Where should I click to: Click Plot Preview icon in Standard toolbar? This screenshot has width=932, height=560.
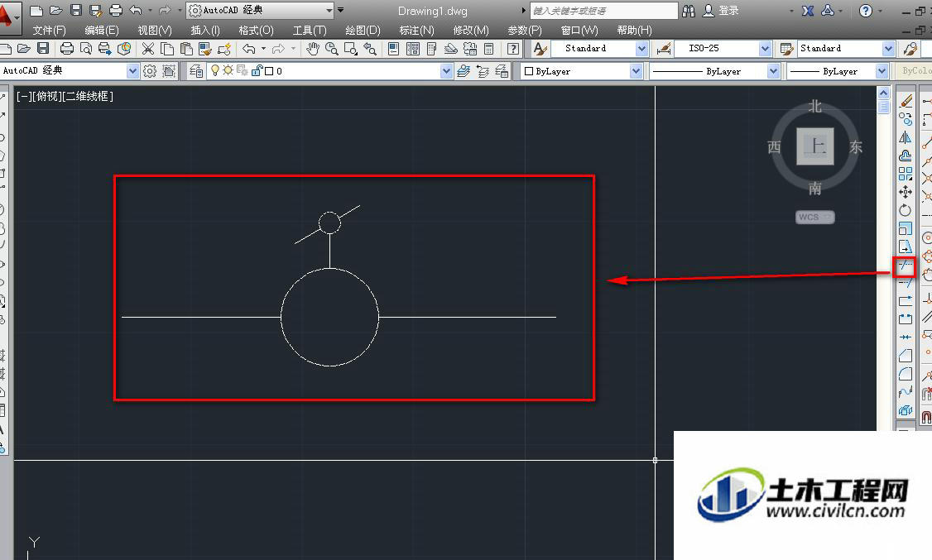click(86, 49)
